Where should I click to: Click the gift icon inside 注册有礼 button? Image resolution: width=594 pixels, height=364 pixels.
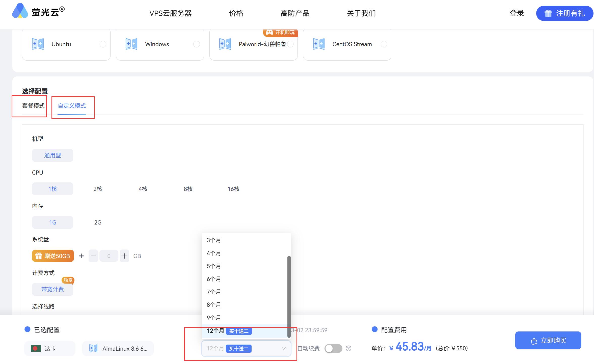(548, 13)
